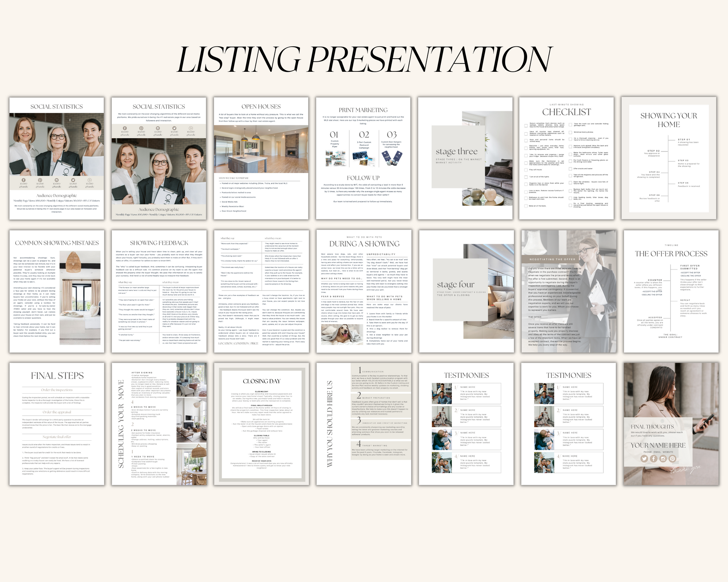The width and height of the screenshot is (728, 582).
Task: Open the Closing Day page thumbnail
Action: [x=261, y=424]
